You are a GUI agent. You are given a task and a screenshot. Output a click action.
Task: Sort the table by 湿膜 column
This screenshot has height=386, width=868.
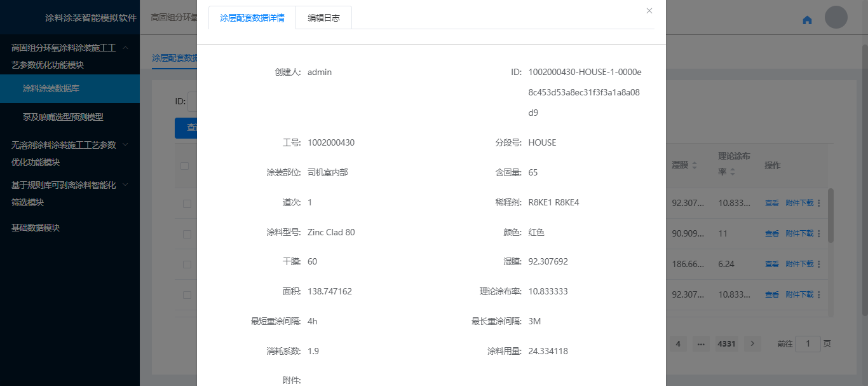coord(694,165)
